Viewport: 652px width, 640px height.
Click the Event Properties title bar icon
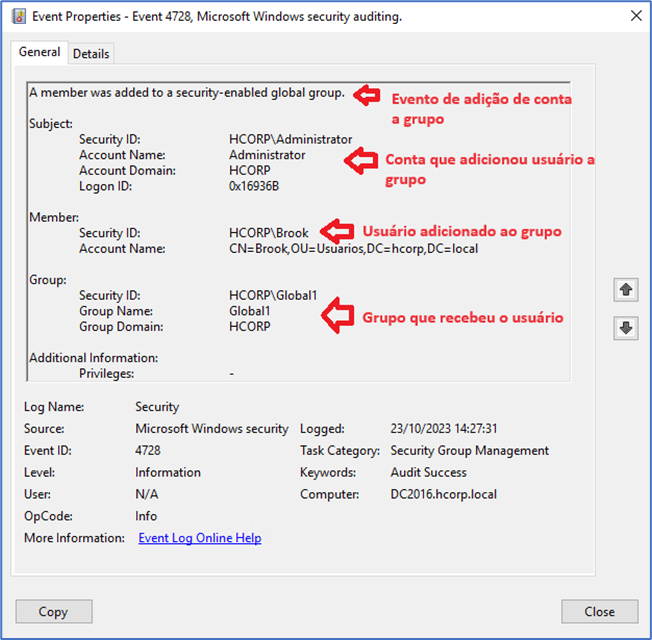[18, 16]
